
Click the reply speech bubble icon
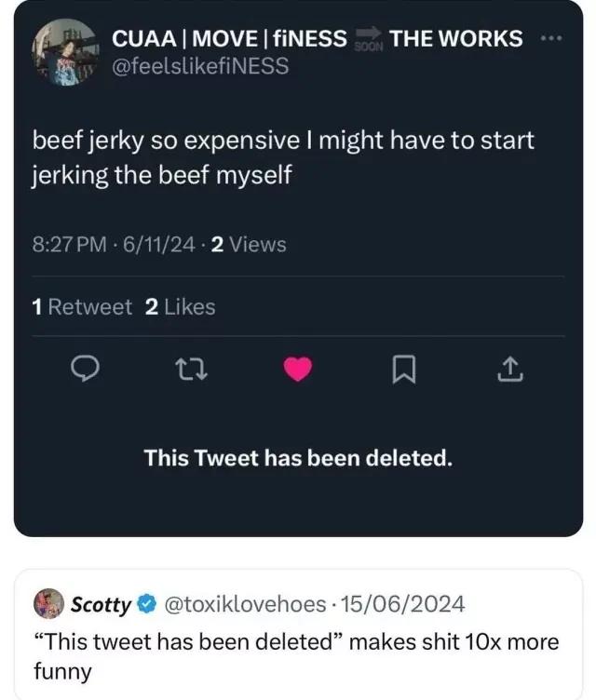click(86, 371)
